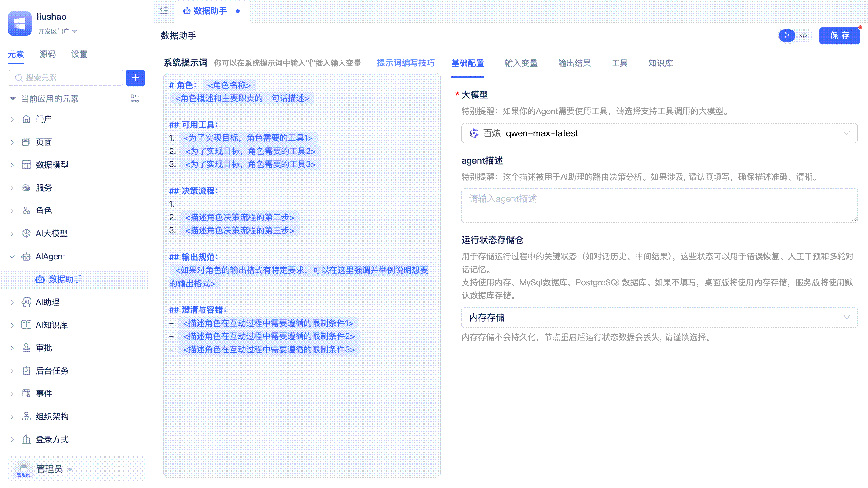
Task: Select AI知识库 in the element tree
Action: (x=51, y=325)
